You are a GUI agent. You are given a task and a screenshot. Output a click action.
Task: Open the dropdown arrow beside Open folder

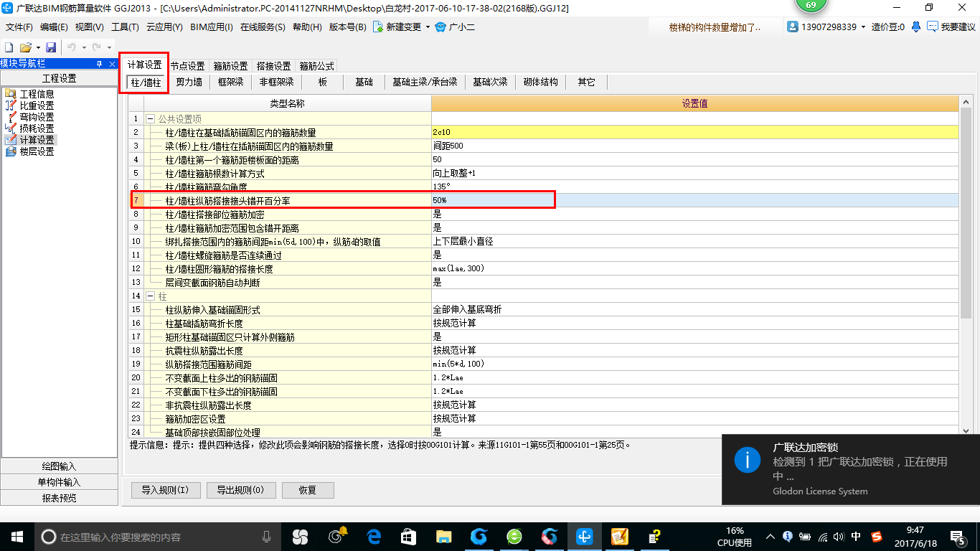coord(37,47)
